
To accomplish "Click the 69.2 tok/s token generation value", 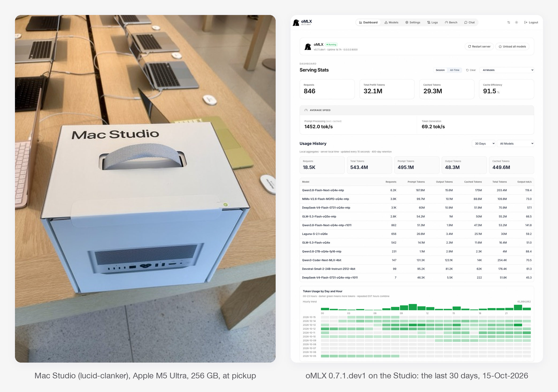I will pyautogui.click(x=433, y=127).
